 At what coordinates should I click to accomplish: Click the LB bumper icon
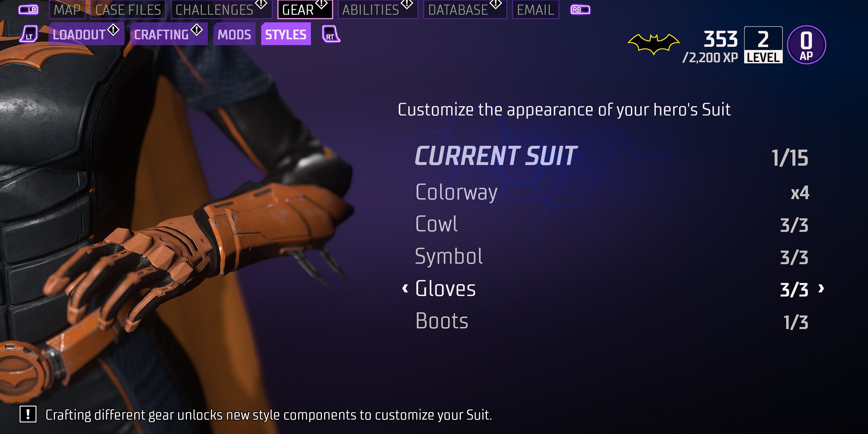(x=28, y=10)
